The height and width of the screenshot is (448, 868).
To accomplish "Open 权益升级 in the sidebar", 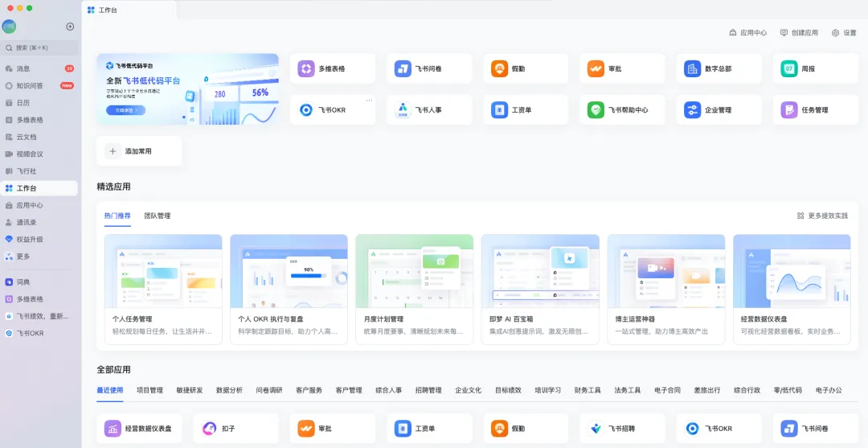I will [39, 239].
